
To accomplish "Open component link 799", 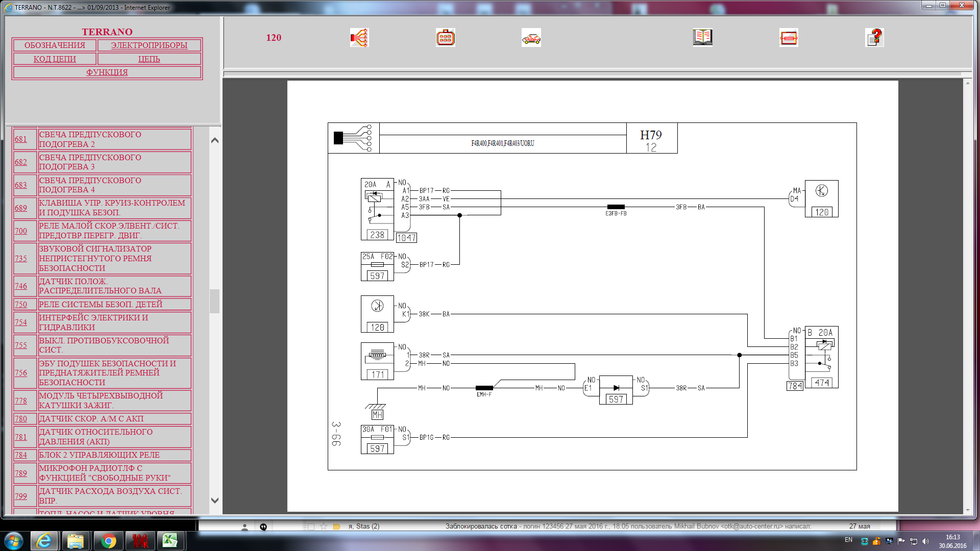I will [x=21, y=496].
